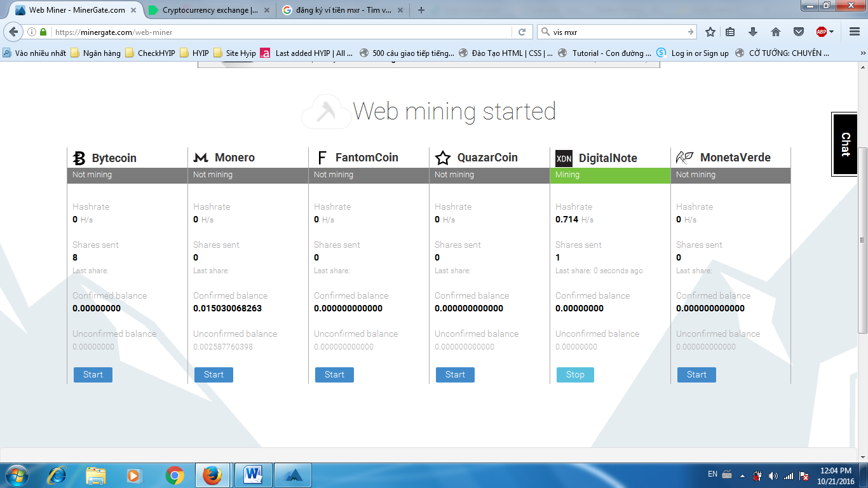Click the QuazarCoin star logo icon
Viewport: 868px width, 488px height.
click(443, 158)
